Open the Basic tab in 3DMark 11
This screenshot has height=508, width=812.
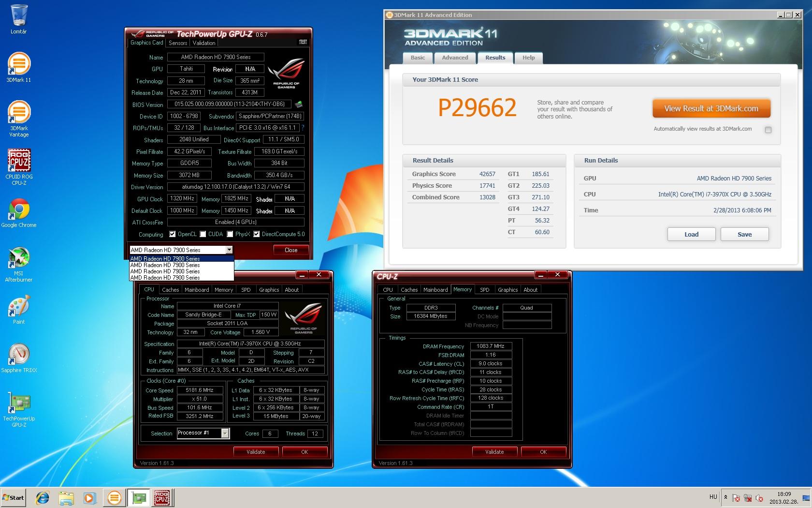(x=418, y=58)
